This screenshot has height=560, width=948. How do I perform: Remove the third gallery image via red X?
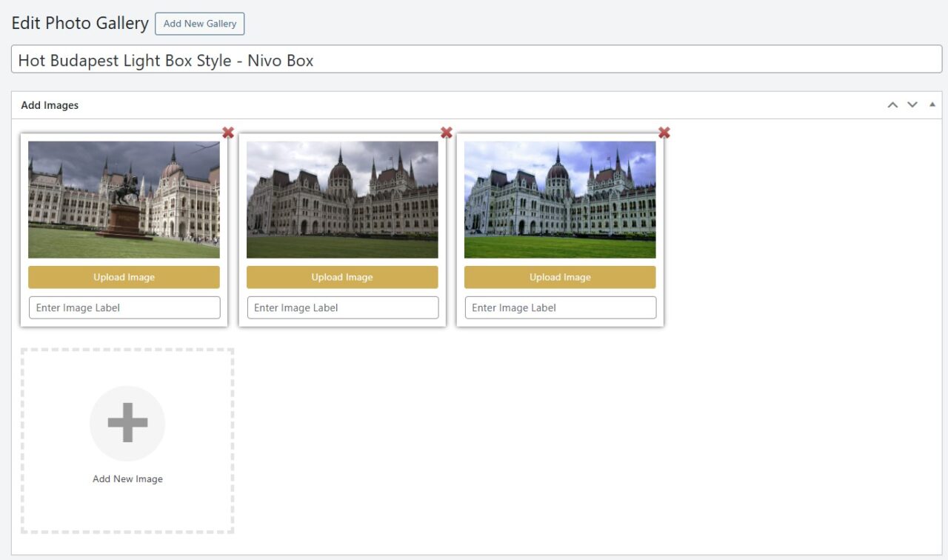click(664, 133)
